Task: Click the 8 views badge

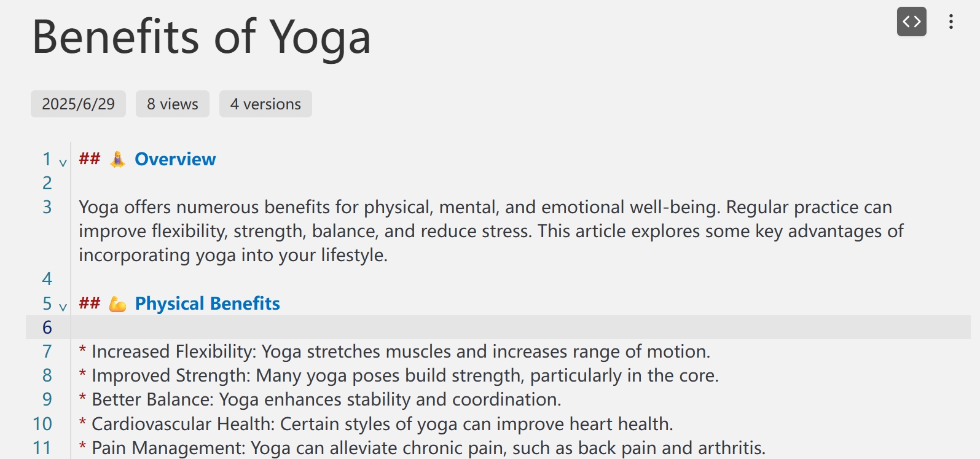Action: point(173,104)
